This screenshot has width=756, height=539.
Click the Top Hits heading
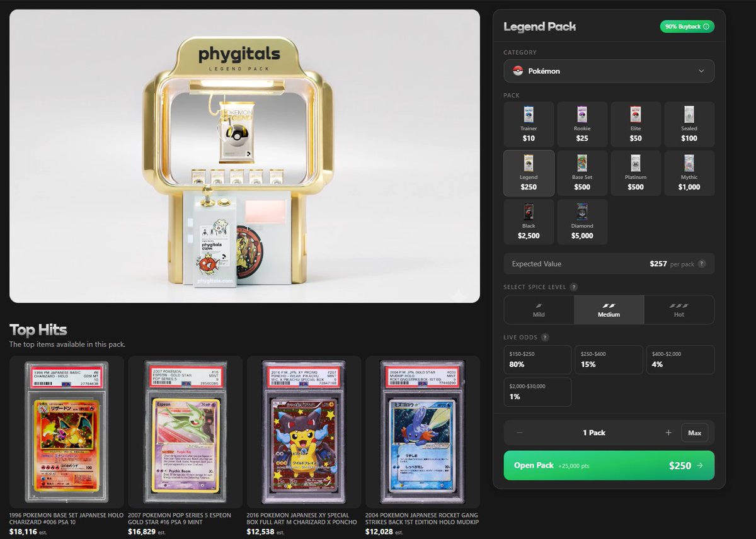coord(38,329)
